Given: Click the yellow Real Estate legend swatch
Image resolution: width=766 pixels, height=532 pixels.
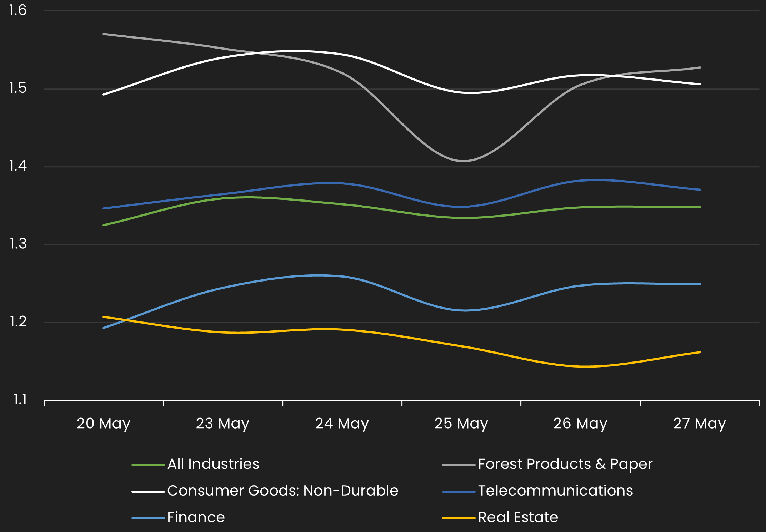Looking at the screenshot, I should (459, 518).
